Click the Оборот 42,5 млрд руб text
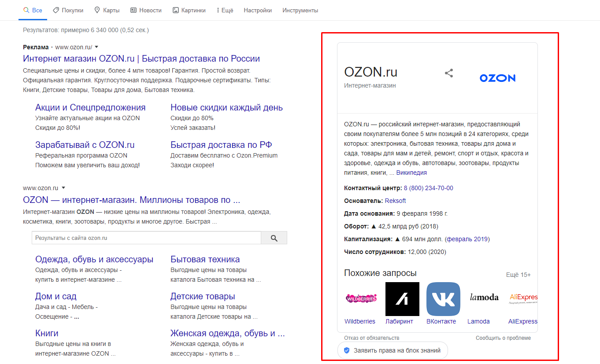600x364 pixels. pos(391,227)
